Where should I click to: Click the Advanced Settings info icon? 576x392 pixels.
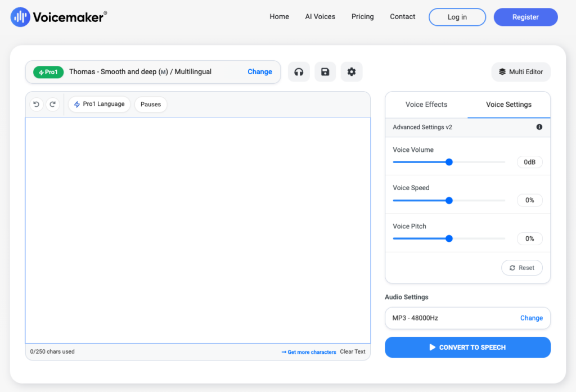pyautogui.click(x=539, y=127)
